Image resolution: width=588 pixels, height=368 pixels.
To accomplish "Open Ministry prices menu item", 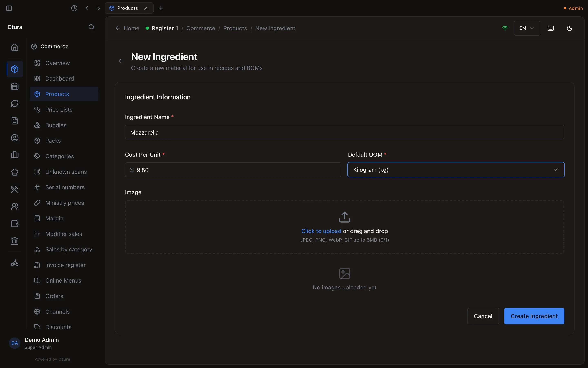I will [x=64, y=203].
